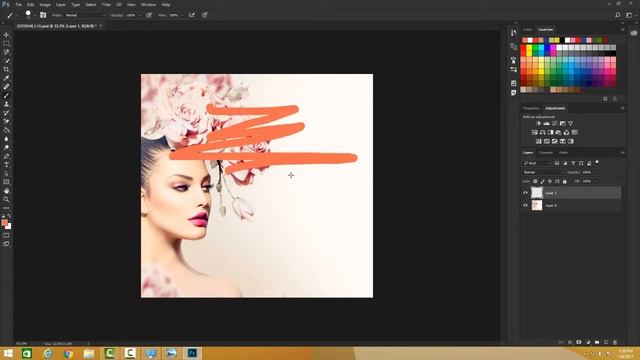Open the Search icon in options bar
640x360 pixels.
coord(618,15)
